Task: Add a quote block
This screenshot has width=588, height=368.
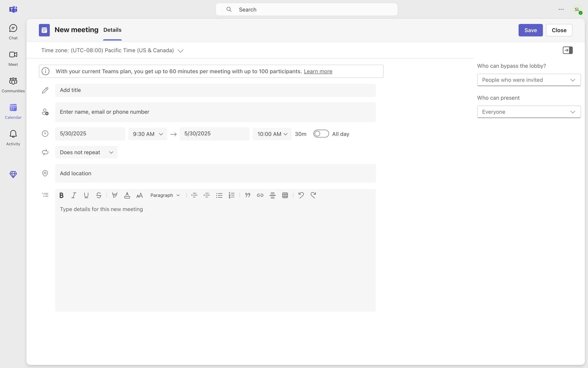Action: tap(247, 195)
